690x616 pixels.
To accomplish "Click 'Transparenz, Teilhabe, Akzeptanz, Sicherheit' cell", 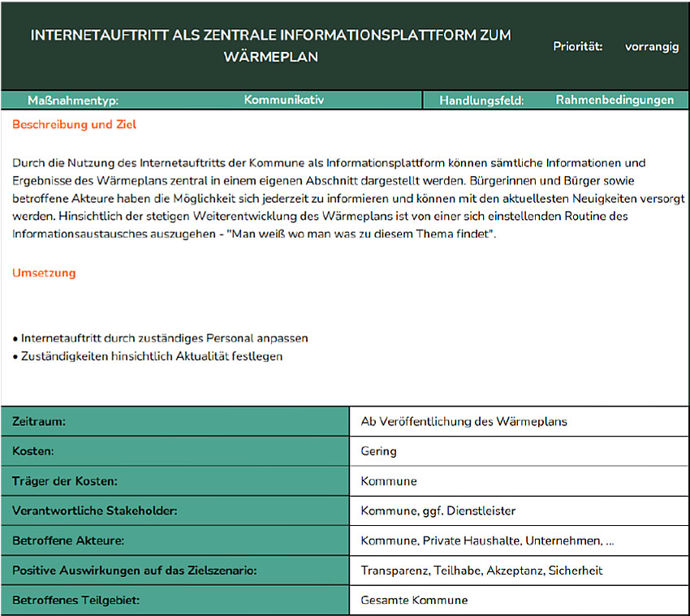I will tap(481, 571).
